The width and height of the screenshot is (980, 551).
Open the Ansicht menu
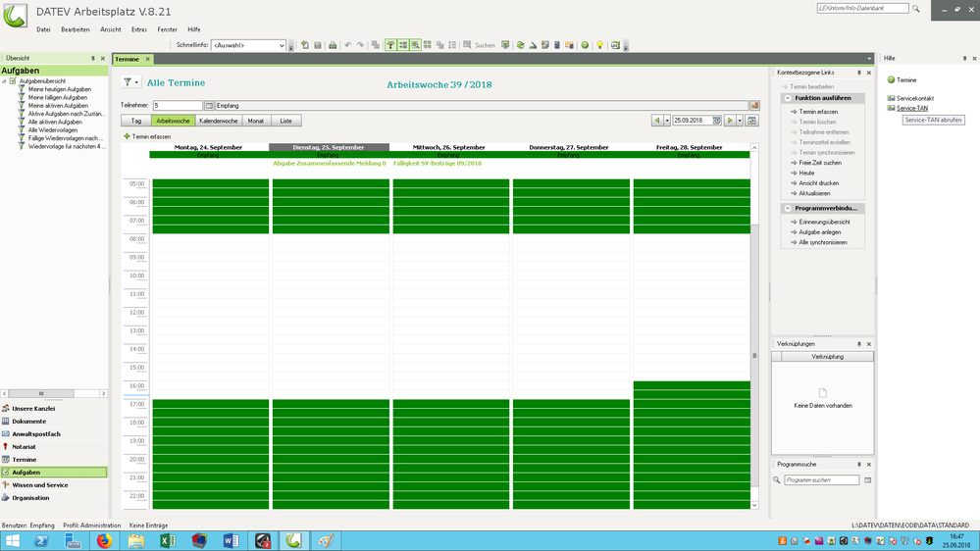click(x=111, y=29)
